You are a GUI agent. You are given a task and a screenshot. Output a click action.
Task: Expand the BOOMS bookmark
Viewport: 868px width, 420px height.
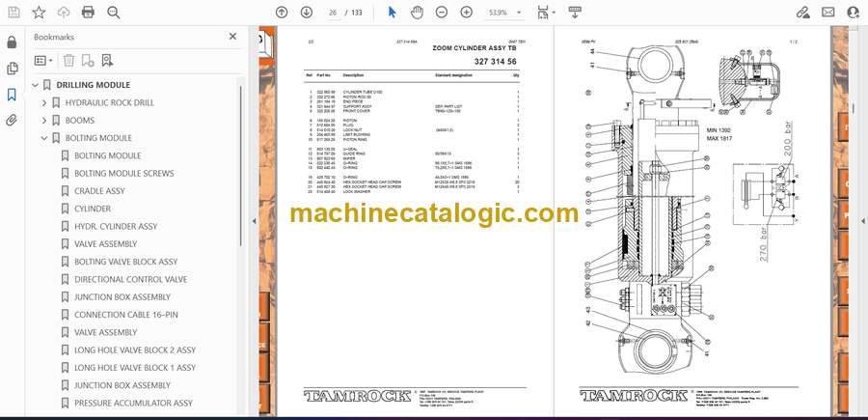pyautogui.click(x=44, y=121)
